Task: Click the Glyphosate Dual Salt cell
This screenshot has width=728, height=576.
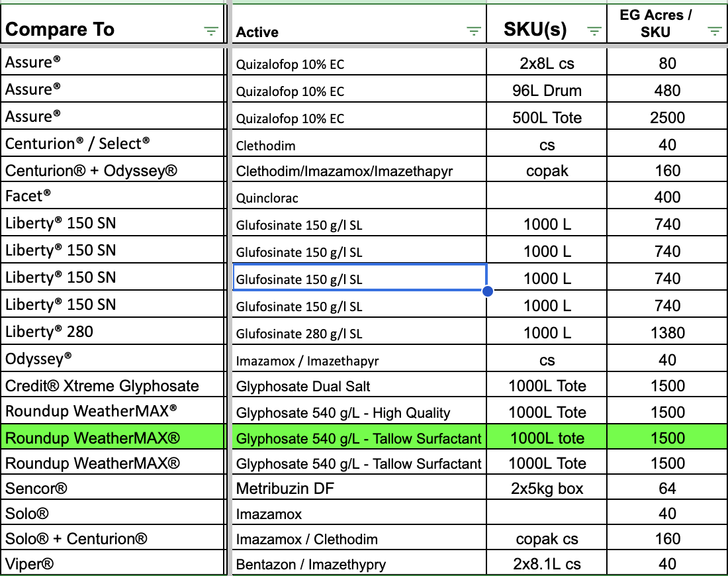Action: [x=360, y=386]
